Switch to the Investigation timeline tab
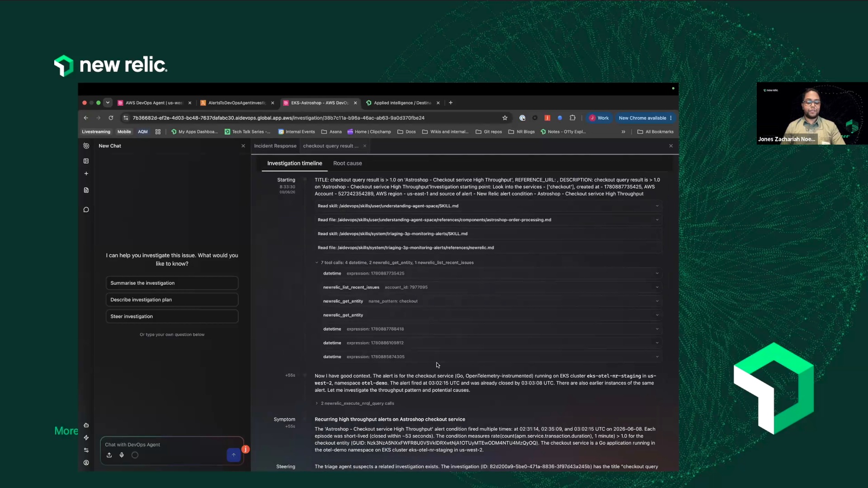The height and width of the screenshot is (488, 868). pyautogui.click(x=295, y=164)
